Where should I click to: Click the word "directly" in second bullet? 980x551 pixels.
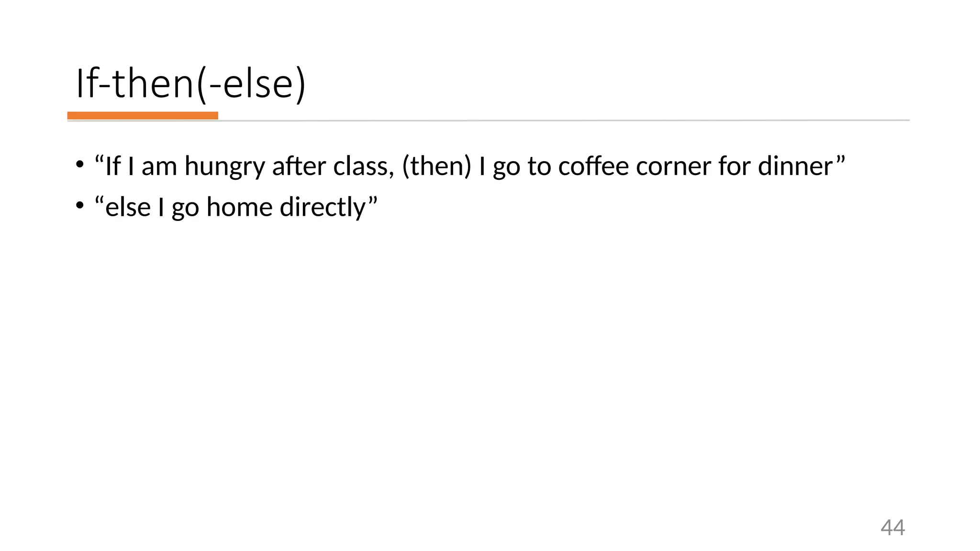pyautogui.click(x=323, y=208)
